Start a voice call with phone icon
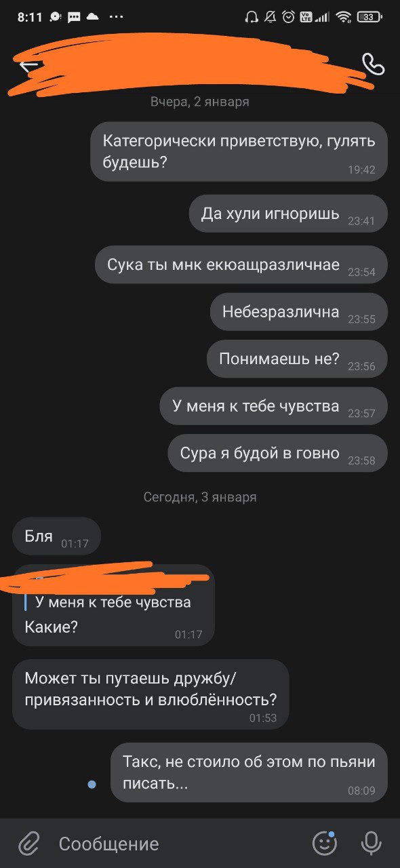This screenshot has height=868, width=400. click(x=373, y=64)
